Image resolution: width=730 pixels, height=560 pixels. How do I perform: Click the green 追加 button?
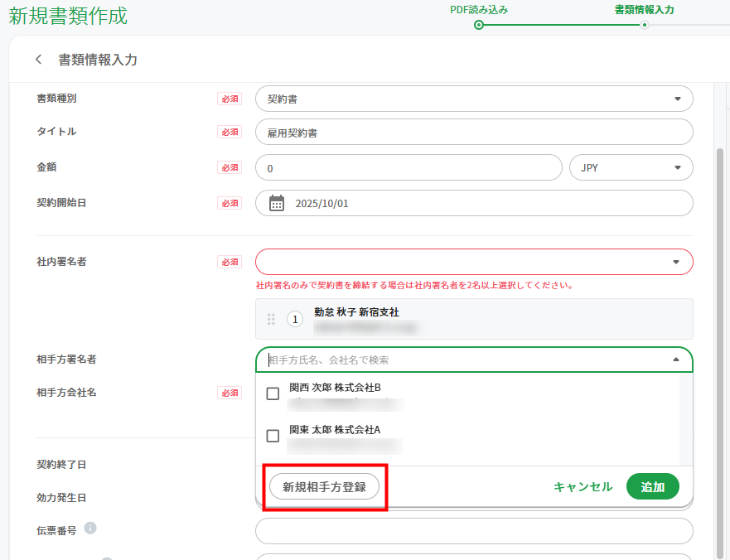653,487
